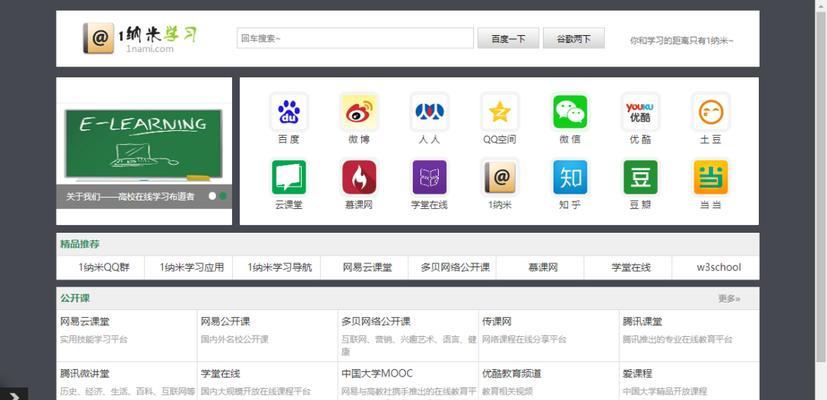Open the 爱课程 course link

[637, 374]
